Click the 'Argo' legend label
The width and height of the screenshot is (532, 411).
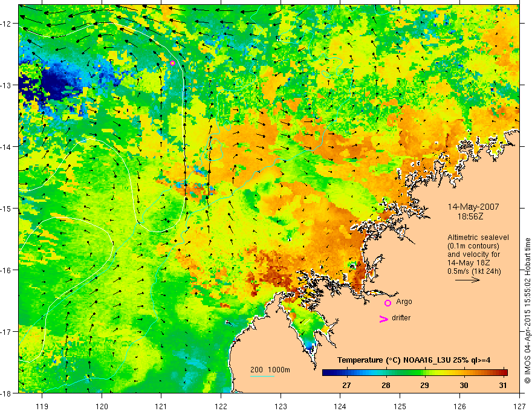pyautogui.click(x=404, y=302)
